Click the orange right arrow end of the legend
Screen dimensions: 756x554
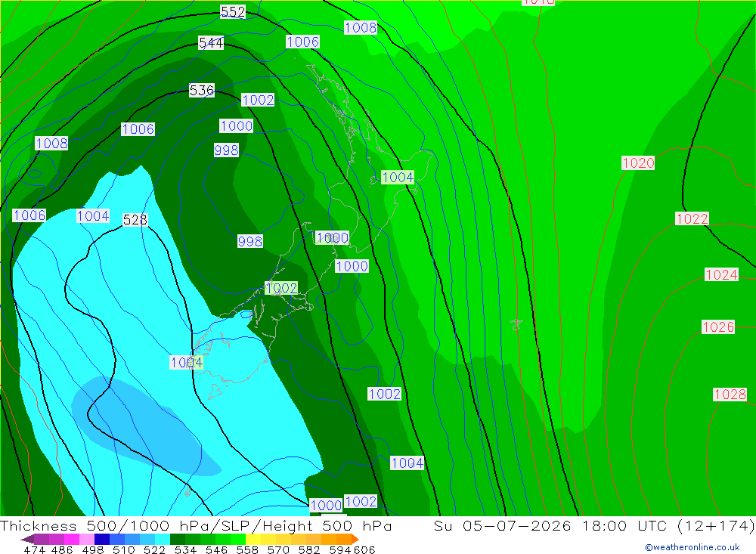pos(355,539)
